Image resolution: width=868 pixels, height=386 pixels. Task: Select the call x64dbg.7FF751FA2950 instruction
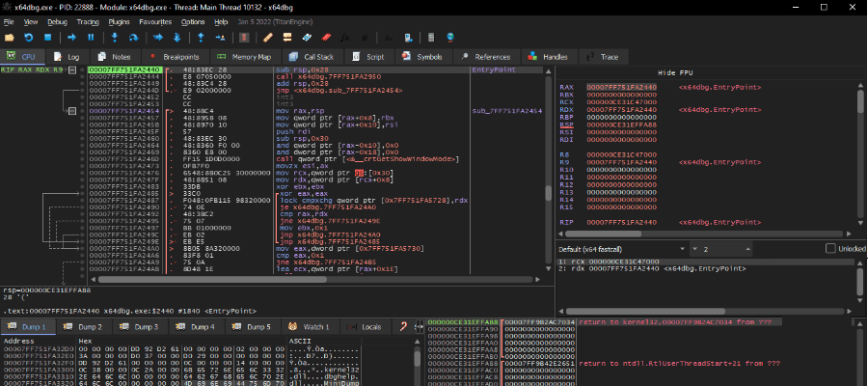click(327, 76)
